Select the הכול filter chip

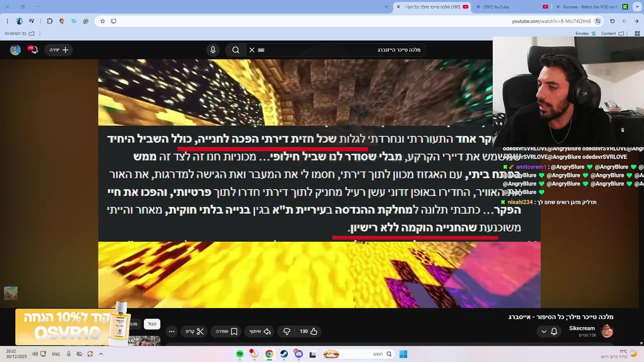[x=152, y=324]
